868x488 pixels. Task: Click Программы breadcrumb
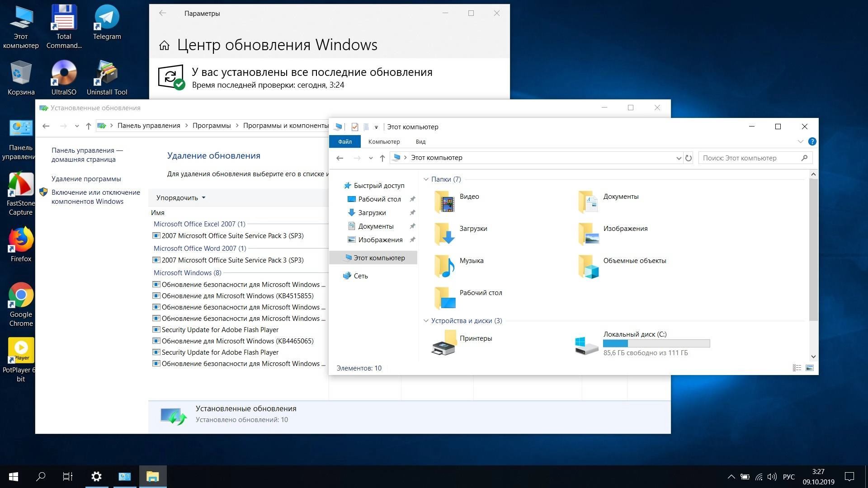pyautogui.click(x=212, y=126)
